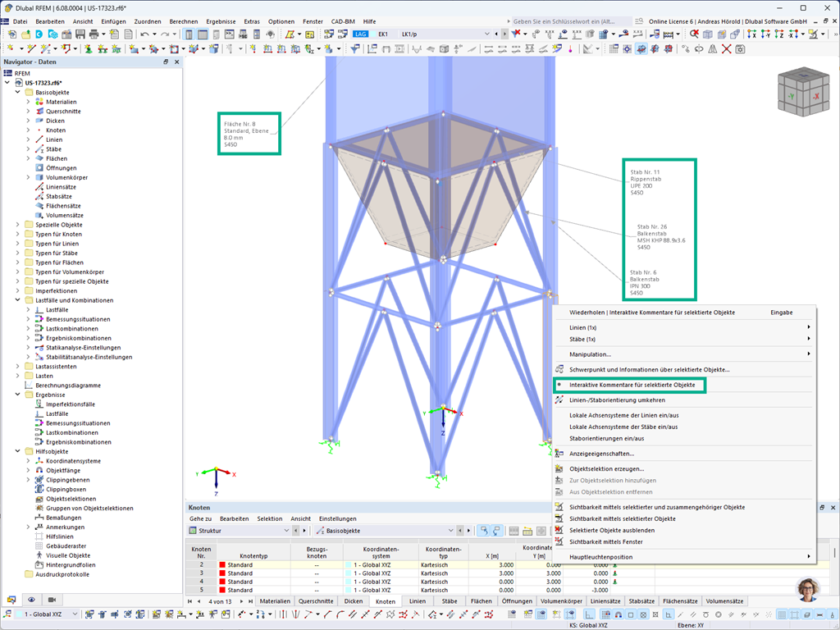Click the new nodal support icon
Screen dimensions: 840x630
coord(88,48)
